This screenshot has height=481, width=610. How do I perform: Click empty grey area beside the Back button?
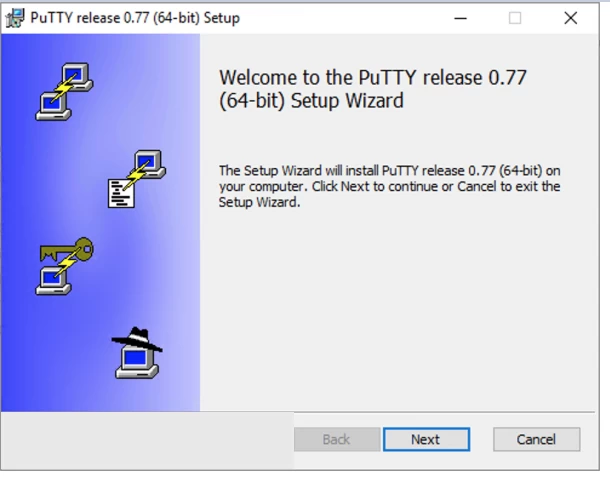147,440
